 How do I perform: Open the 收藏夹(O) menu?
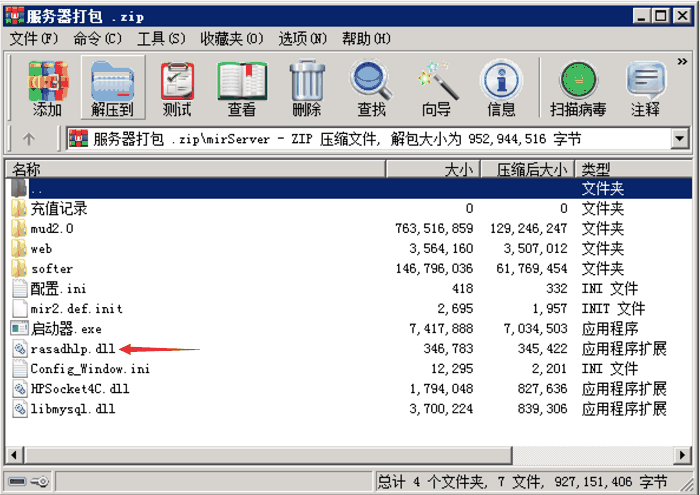pyautogui.click(x=232, y=39)
